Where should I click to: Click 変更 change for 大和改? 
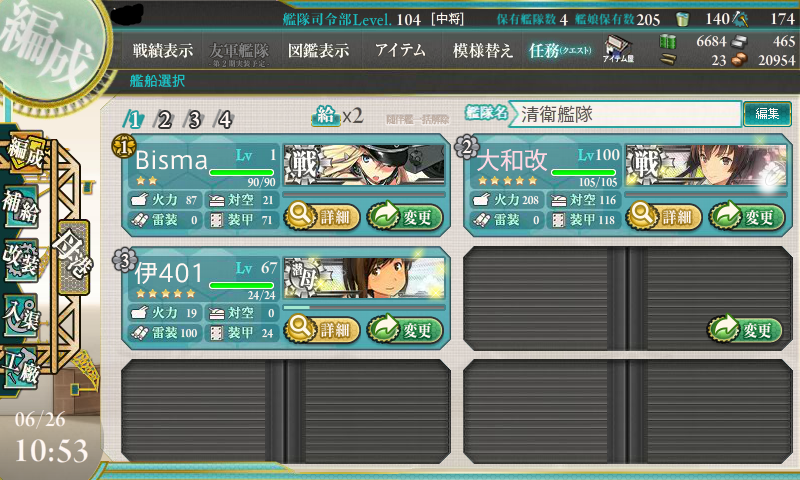[746, 217]
